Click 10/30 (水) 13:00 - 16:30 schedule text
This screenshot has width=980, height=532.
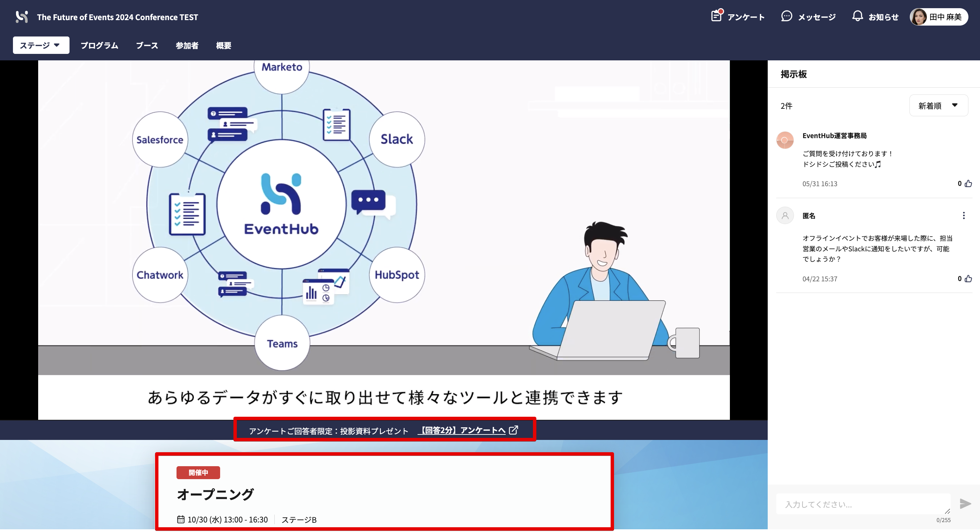pyautogui.click(x=228, y=519)
